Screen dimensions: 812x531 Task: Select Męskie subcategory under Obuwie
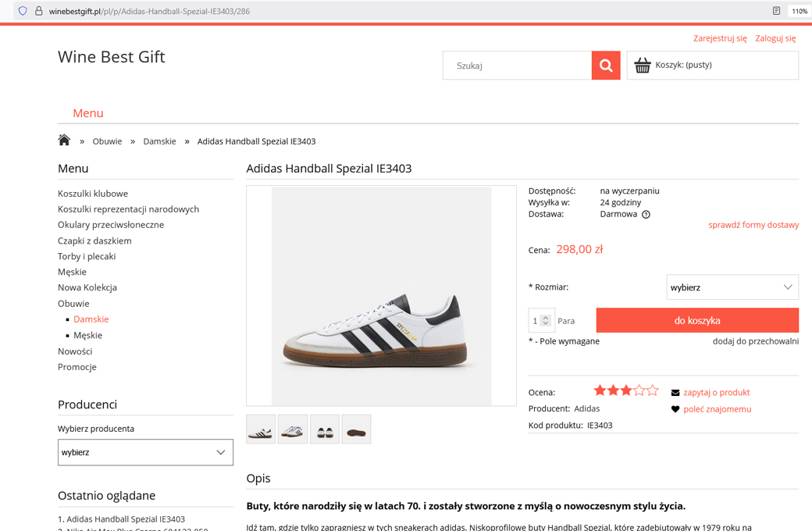[88, 335]
